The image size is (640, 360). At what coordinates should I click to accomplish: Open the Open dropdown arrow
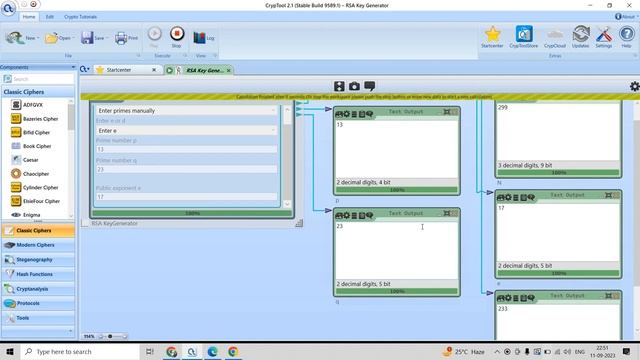coord(73,38)
